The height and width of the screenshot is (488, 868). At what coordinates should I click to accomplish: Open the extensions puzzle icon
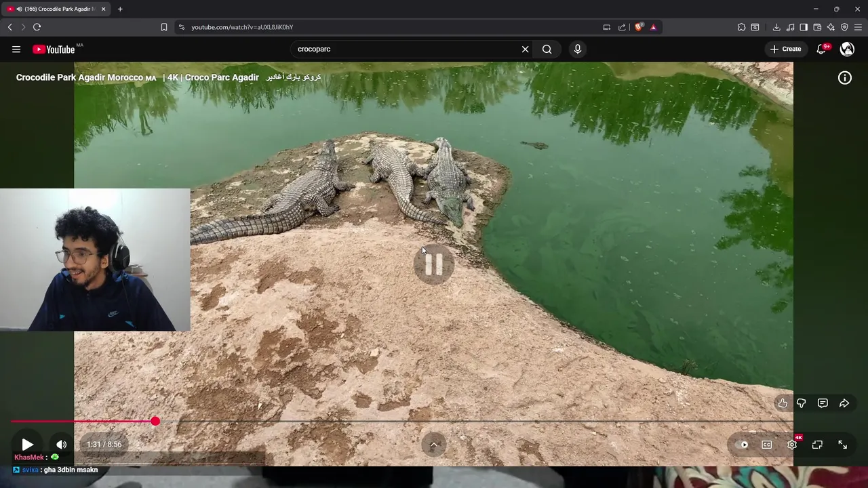[x=741, y=27]
